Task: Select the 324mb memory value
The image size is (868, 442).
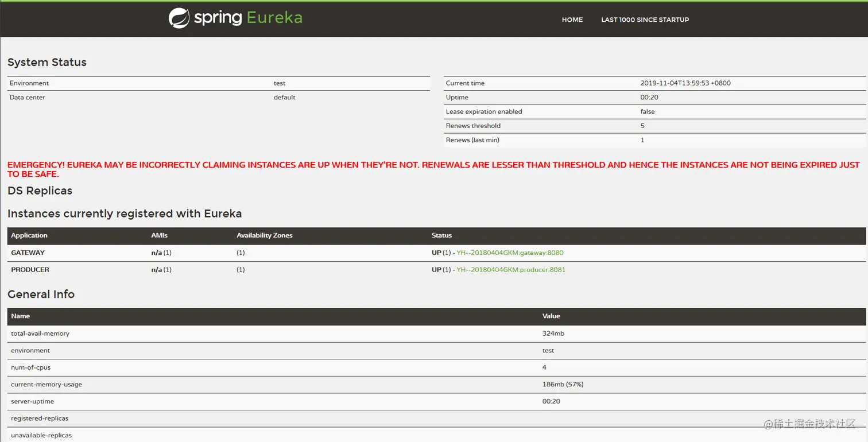Action: click(x=553, y=334)
